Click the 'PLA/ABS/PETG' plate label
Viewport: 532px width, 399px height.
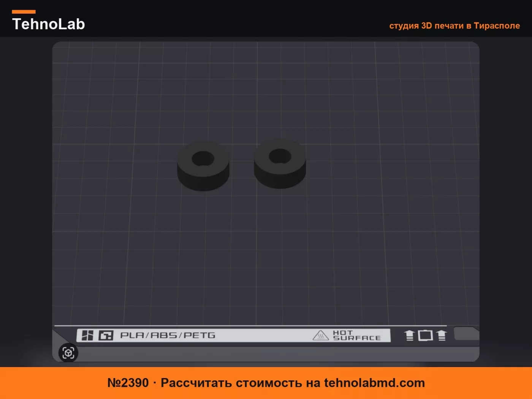tap(168, 335)
